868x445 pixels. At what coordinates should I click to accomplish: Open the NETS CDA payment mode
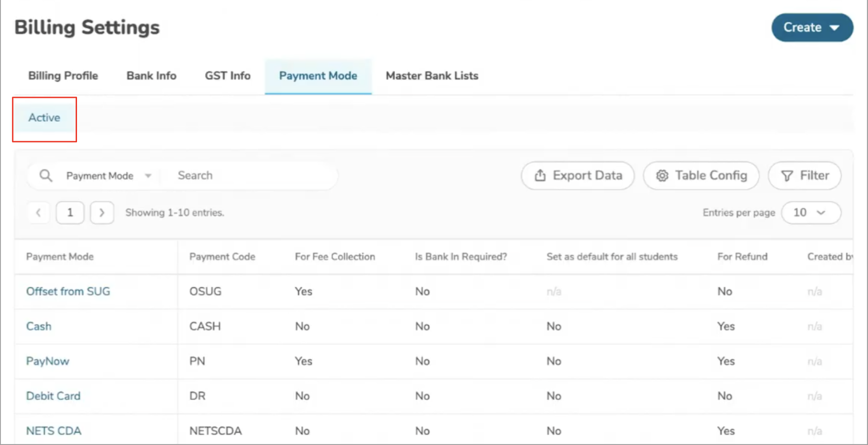coord(54,431)
